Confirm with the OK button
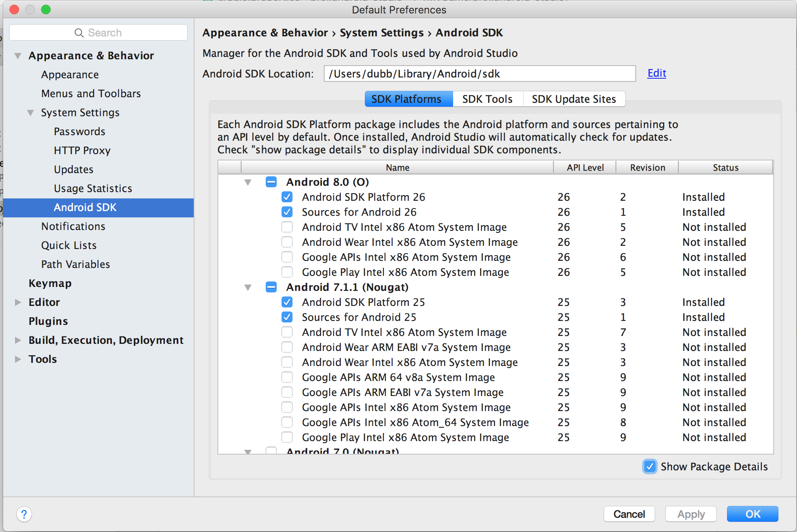 [x=753, y=514]
